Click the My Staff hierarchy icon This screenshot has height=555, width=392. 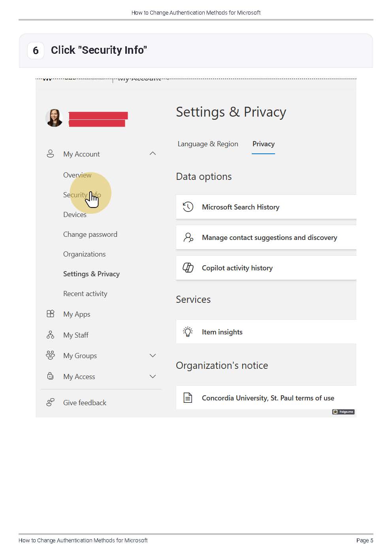coord(50,335)
